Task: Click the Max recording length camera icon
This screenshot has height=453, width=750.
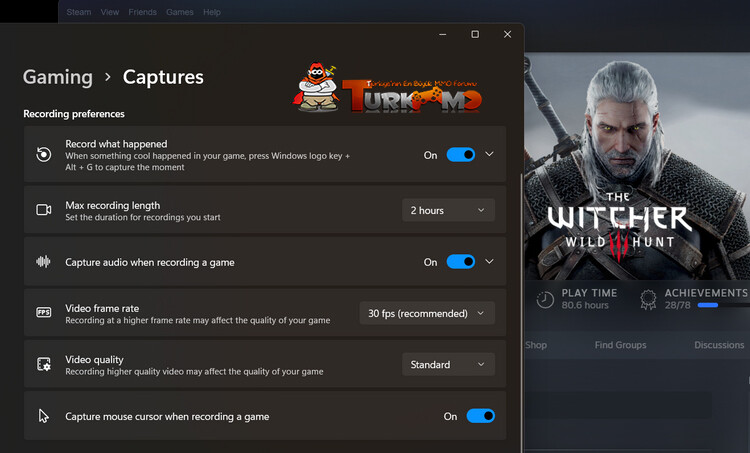Action: click(44, 210)
